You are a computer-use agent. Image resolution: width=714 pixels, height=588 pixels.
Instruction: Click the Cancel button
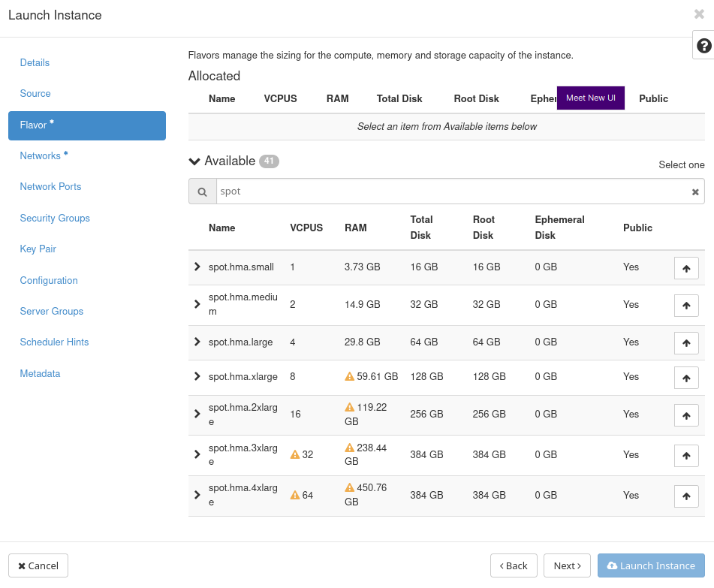[38, 565]
